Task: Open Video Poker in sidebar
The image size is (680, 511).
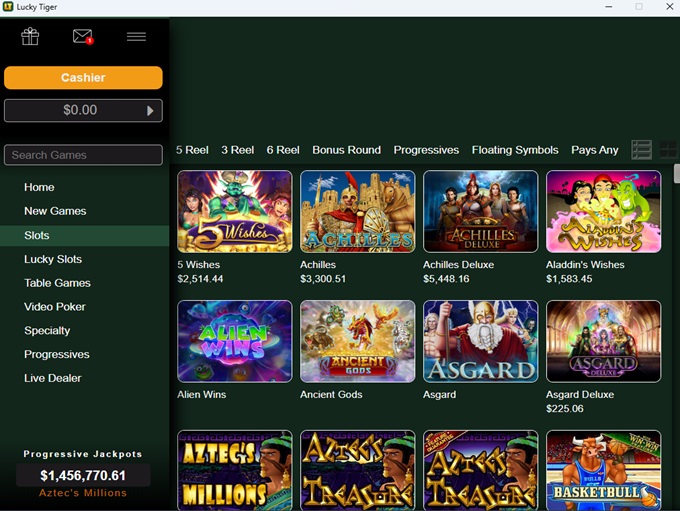Action: point(55,307)
